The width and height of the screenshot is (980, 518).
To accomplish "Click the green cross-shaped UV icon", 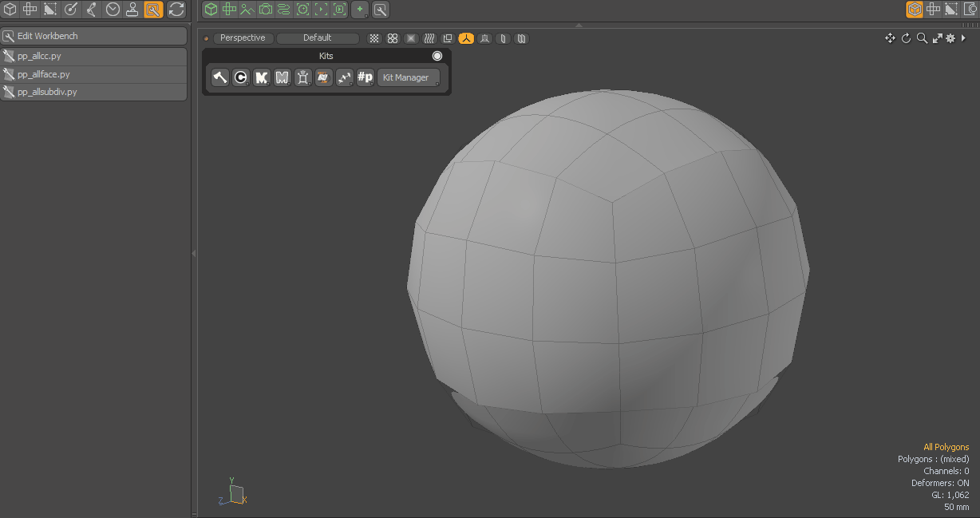I will 229,10.
